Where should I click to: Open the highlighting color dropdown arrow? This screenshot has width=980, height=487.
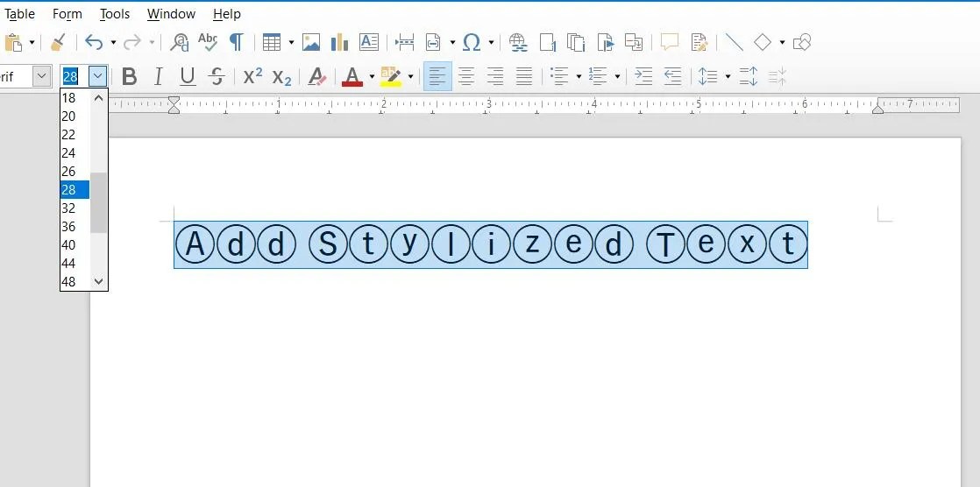(410, 77)
